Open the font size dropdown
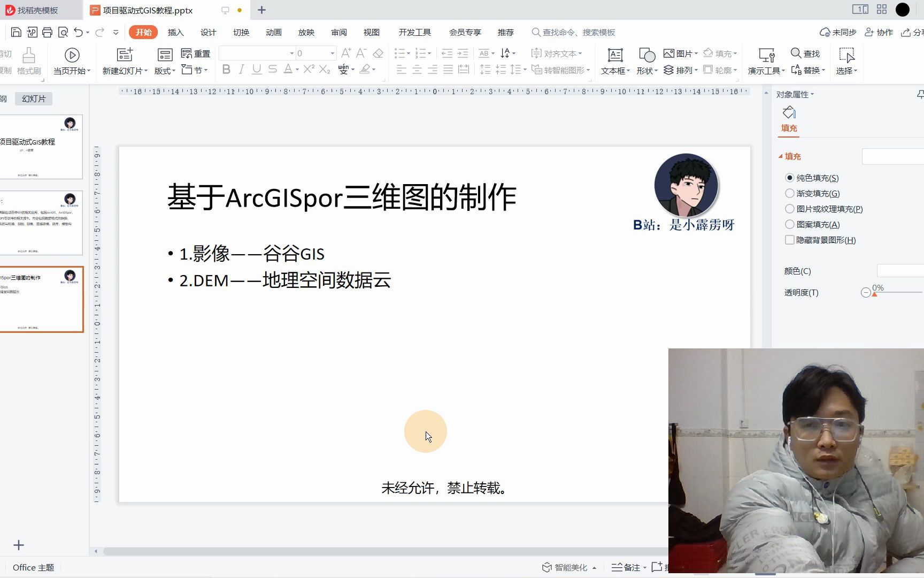 [332, 53]
